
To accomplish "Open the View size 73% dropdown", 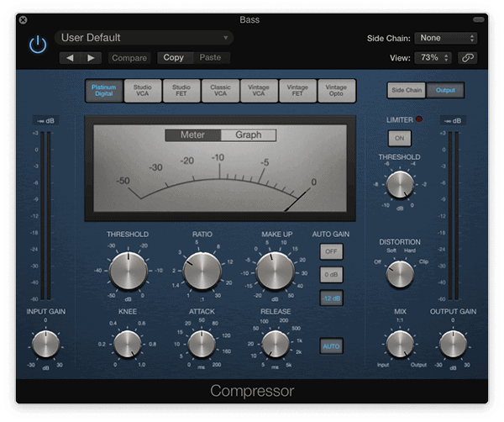I will pos(433,58).
